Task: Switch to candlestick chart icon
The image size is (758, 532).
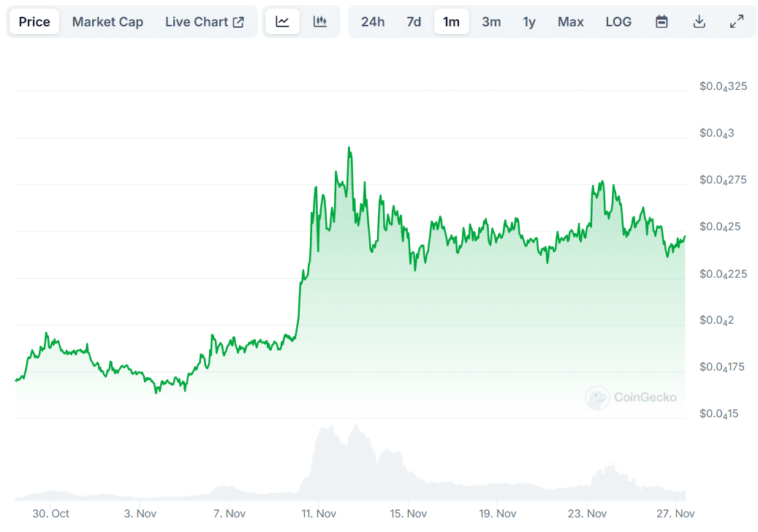Action: 320,22
